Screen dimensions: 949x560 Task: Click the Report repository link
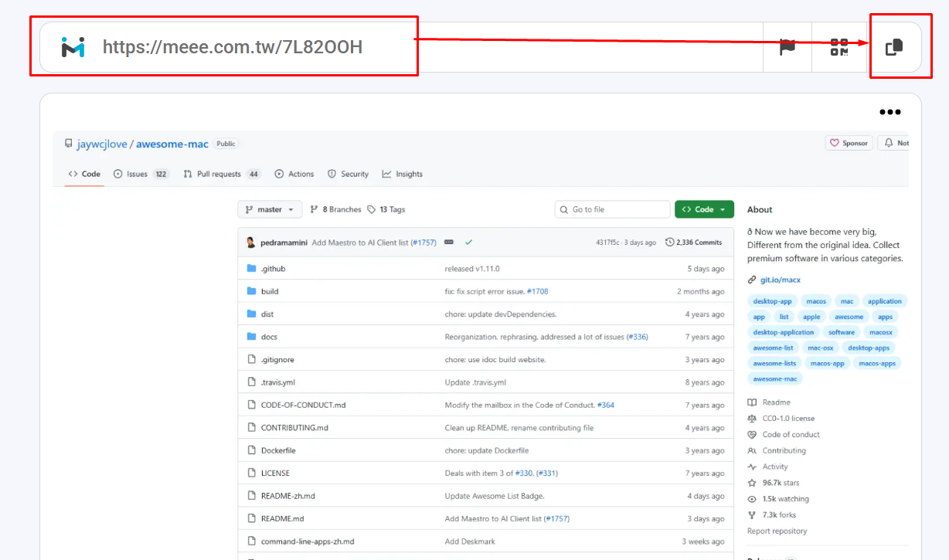tap(777, 531)
